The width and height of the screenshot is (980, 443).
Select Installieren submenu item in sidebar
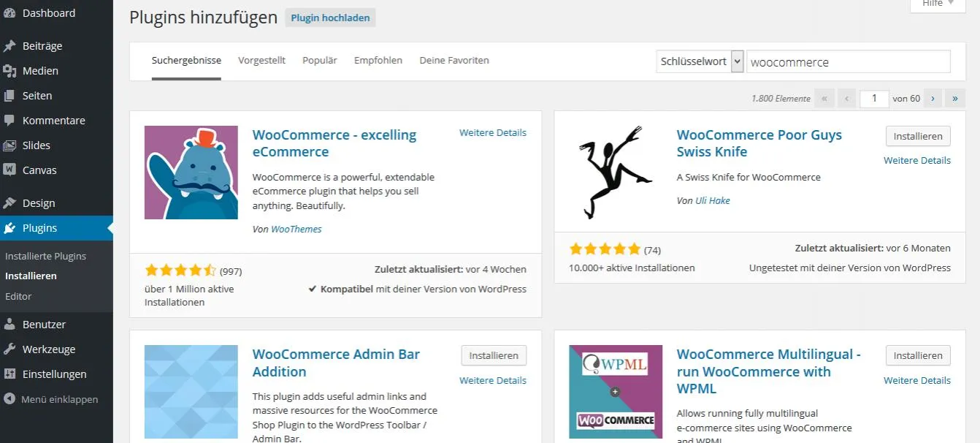tap(31, 276)
